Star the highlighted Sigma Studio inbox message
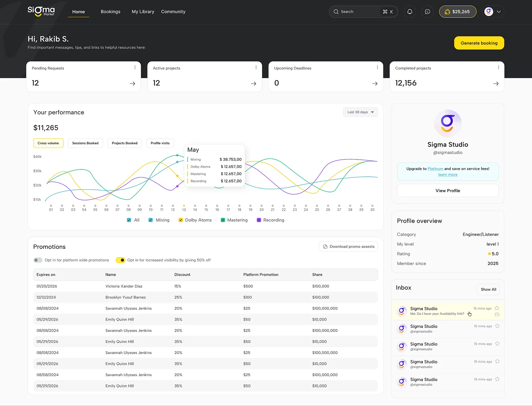 point(497,308)
